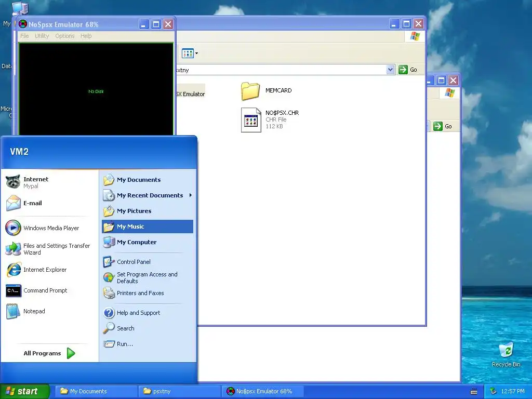
Task: Select the NO$PSX.CHR file
Action: tap(270, 120)
